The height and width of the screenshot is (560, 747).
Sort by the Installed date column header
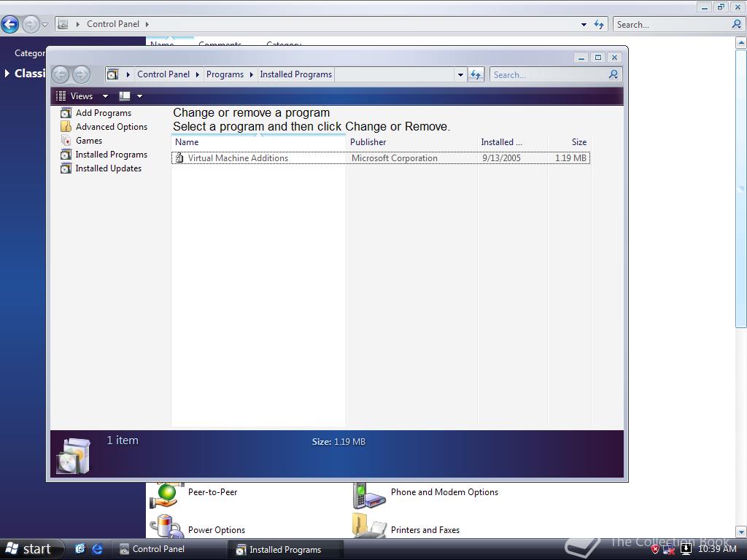512,142
